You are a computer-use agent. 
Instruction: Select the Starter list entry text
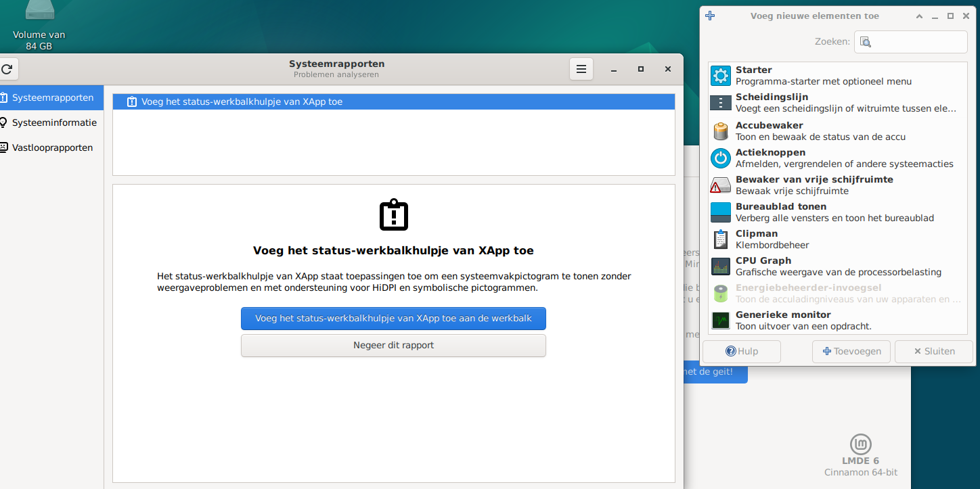coord(824,76)
